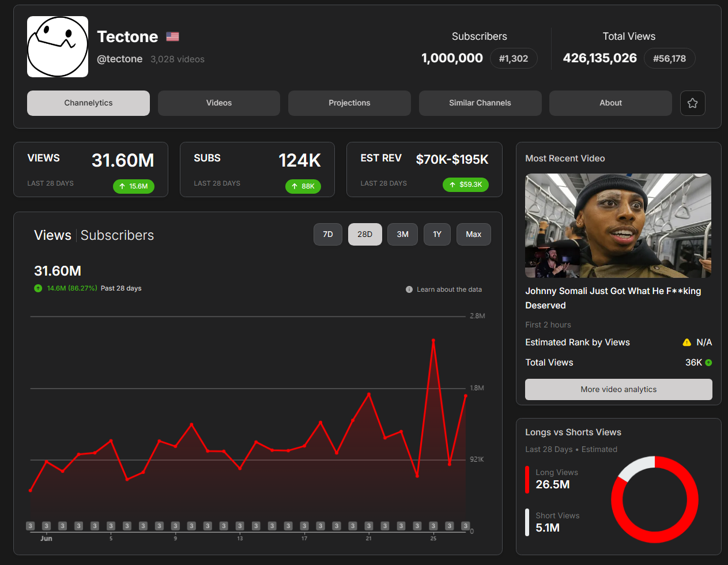
Task: Click the First 2 hours text
Action: (x=548, y=325)
